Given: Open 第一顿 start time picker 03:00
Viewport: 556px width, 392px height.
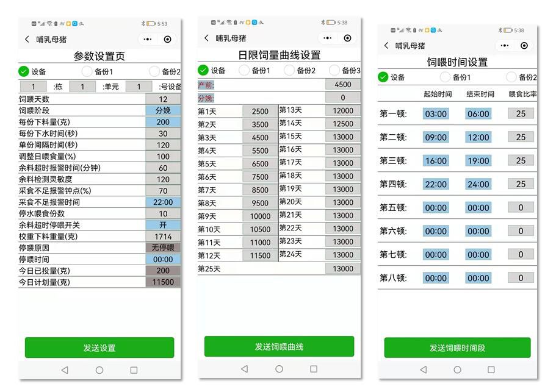Looking at the screenshot, I should [x=436, y=114].
